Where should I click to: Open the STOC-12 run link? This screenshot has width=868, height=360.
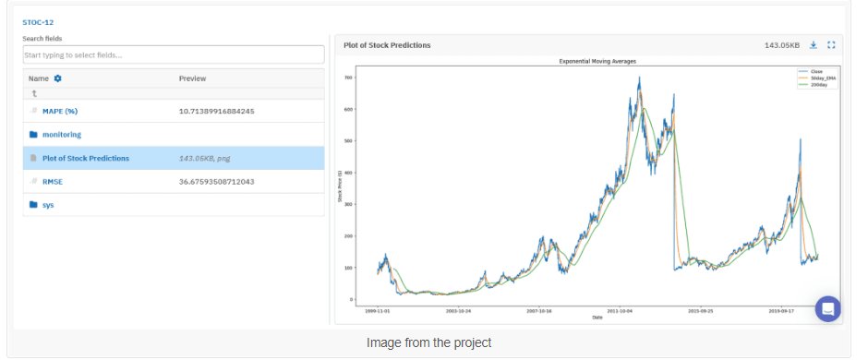click(x=38, y=23)
